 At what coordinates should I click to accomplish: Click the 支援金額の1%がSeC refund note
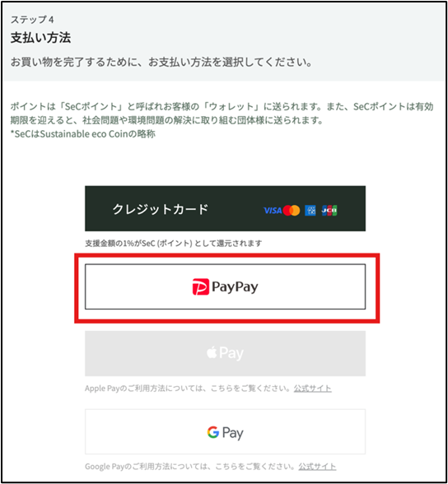pos(173,244)
